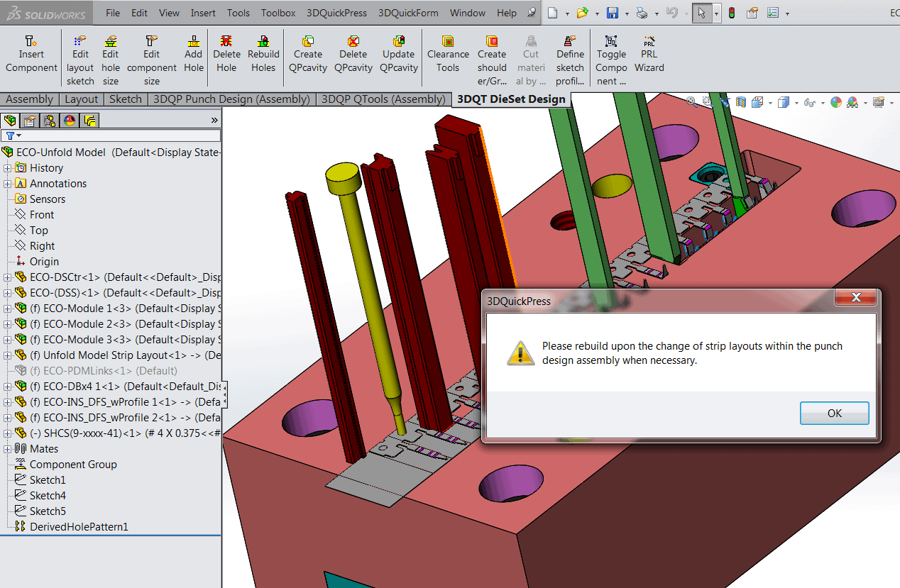The image size is (900, 588).
Task: Click the Section View icon
Action: pos(741,102)
